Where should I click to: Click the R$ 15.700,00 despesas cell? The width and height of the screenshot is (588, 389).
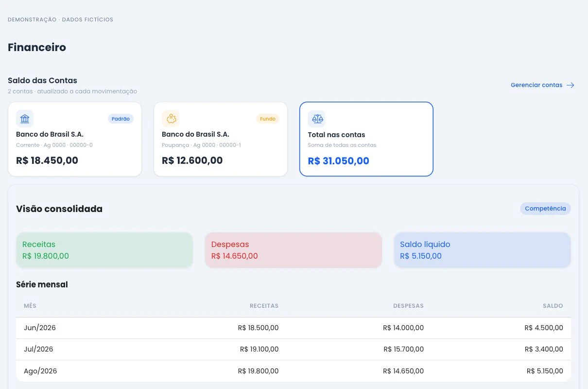pyautogui.click(x=404, y=349)
